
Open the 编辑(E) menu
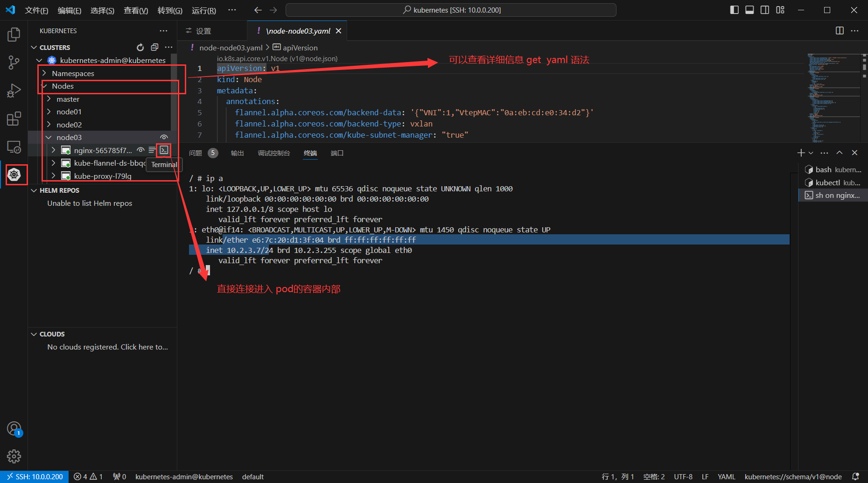pyautogui.click(x=69, y=10)
